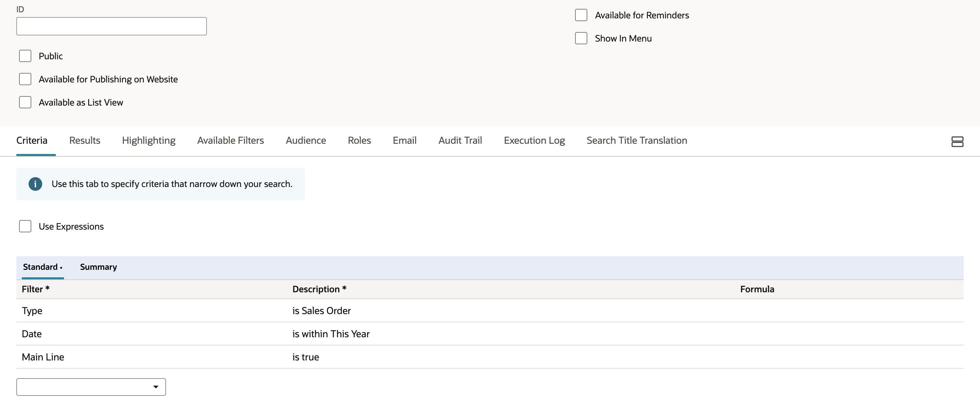
Task: Click 'is Sales Order' description cell
Action: click(x=322, y=311)
